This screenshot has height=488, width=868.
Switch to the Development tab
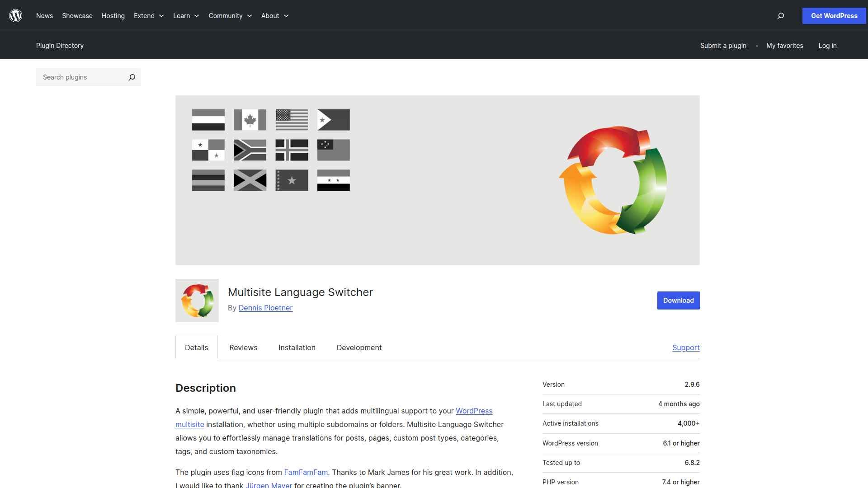359,347
